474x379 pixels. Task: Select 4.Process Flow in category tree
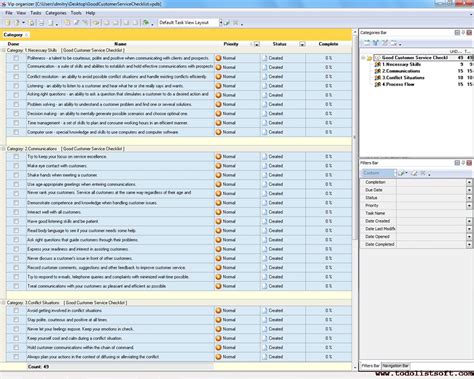click(398, 85)
